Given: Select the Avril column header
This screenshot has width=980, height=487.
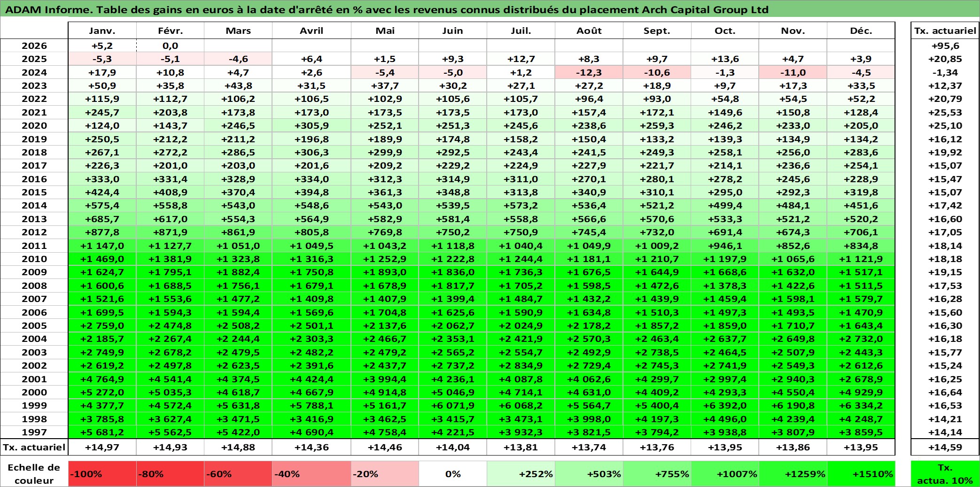Looking at the screenshot, I should (311, 31).
